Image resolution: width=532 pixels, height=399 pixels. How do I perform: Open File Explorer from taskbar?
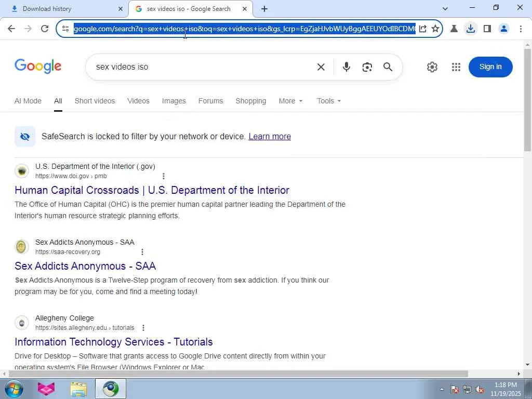click(78, 389)
